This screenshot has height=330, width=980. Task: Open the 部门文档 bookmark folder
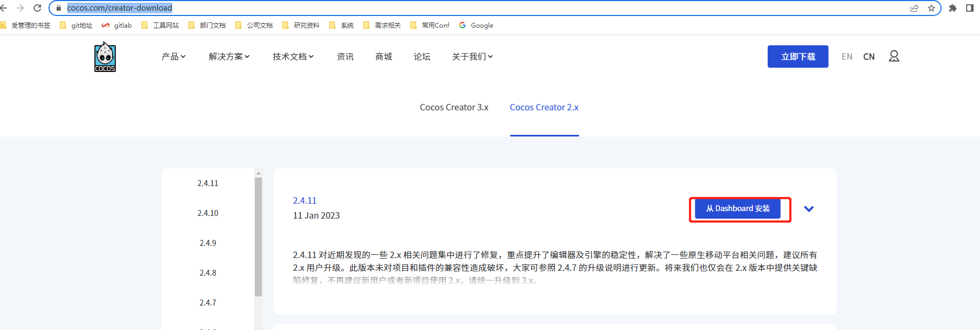[207, 25]
